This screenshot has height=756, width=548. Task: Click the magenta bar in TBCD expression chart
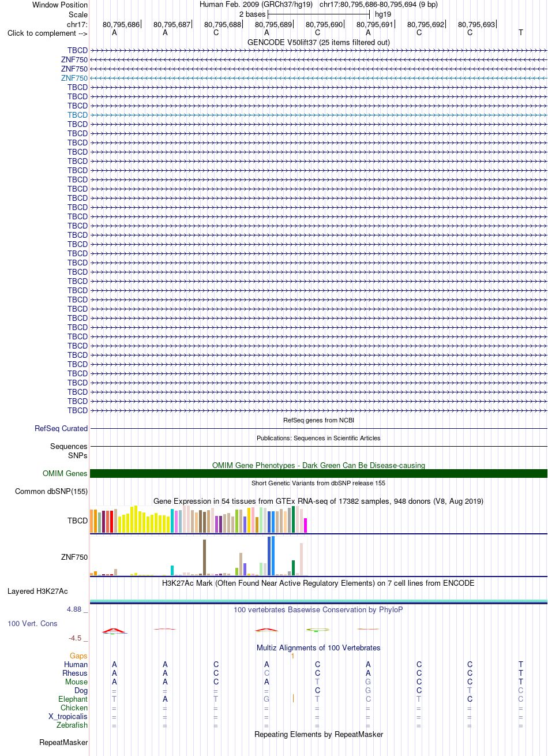click(305, 525)
